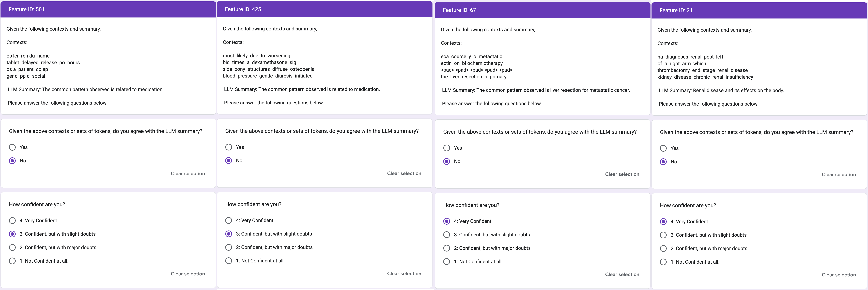Pick slight doubts option for Feature ID 31

663,235
